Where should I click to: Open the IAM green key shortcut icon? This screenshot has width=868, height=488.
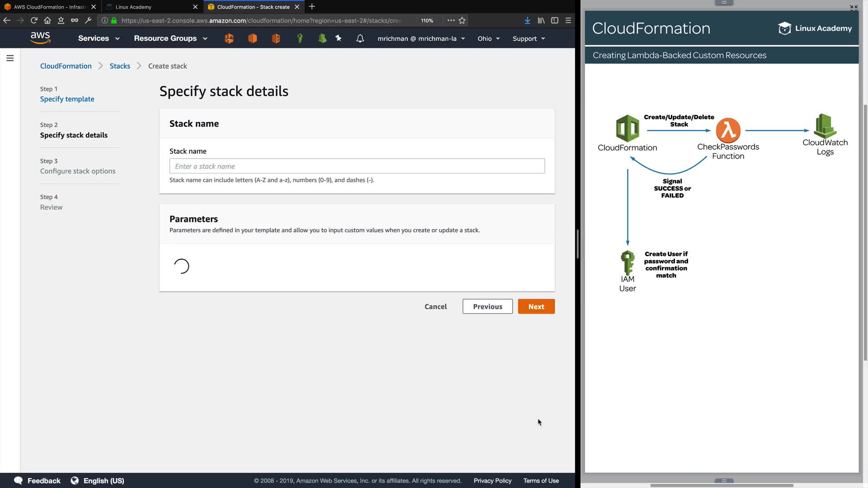[299, 38]
